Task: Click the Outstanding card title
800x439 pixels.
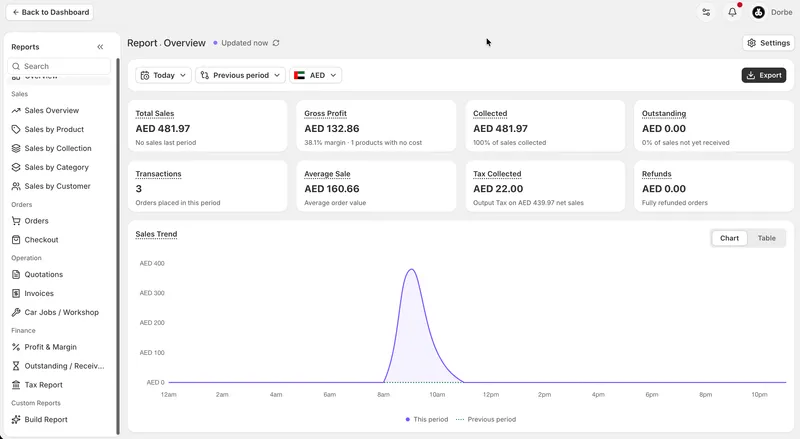Action: point(664,113)
